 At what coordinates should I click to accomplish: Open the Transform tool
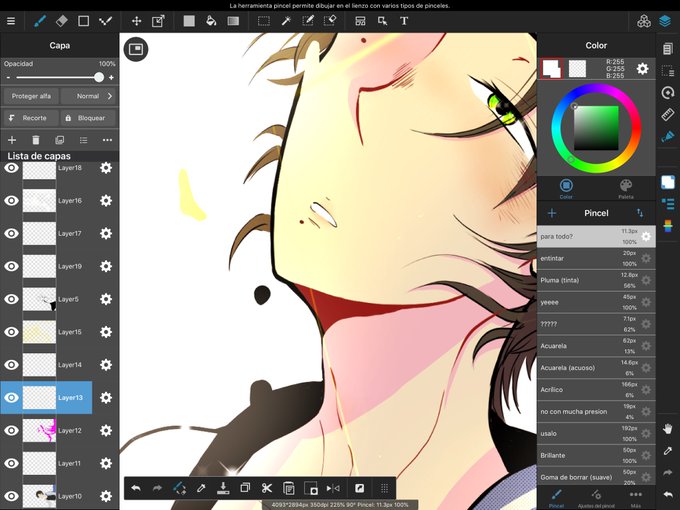coord(158,21)
